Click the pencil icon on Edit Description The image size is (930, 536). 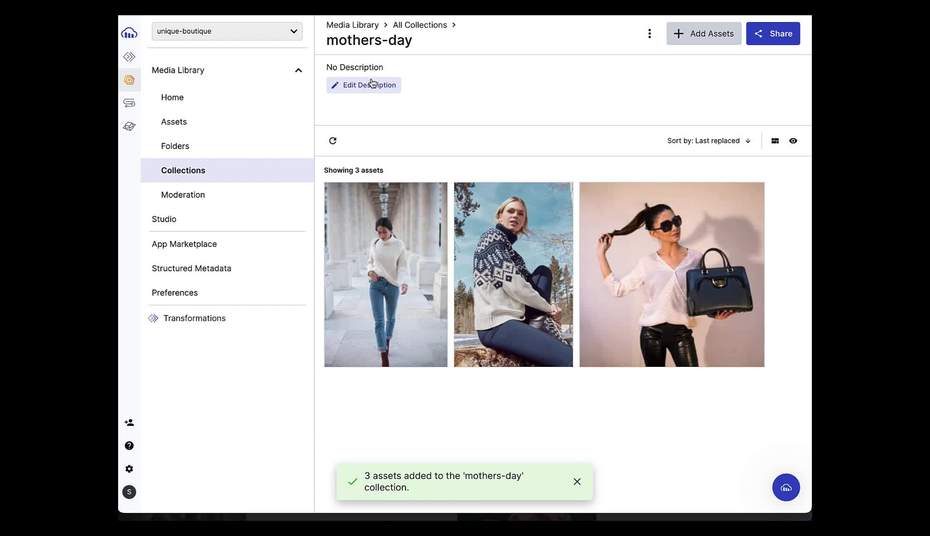tap(335, 85)
